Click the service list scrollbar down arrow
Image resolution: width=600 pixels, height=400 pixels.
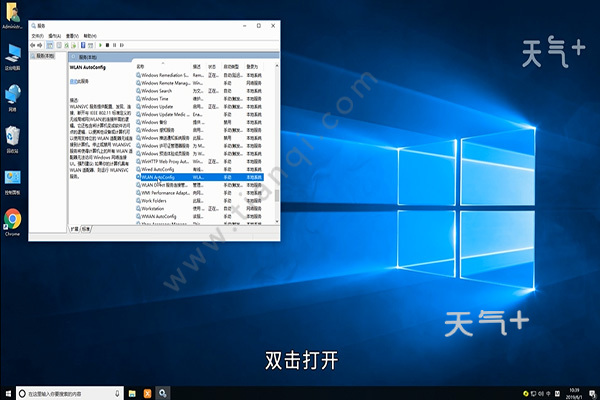pos(277,222)
